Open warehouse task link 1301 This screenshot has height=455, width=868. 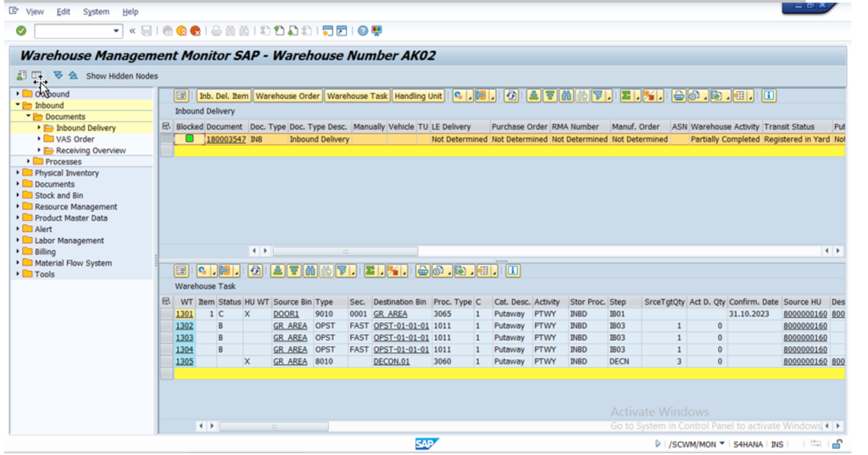tap(184, 314)
